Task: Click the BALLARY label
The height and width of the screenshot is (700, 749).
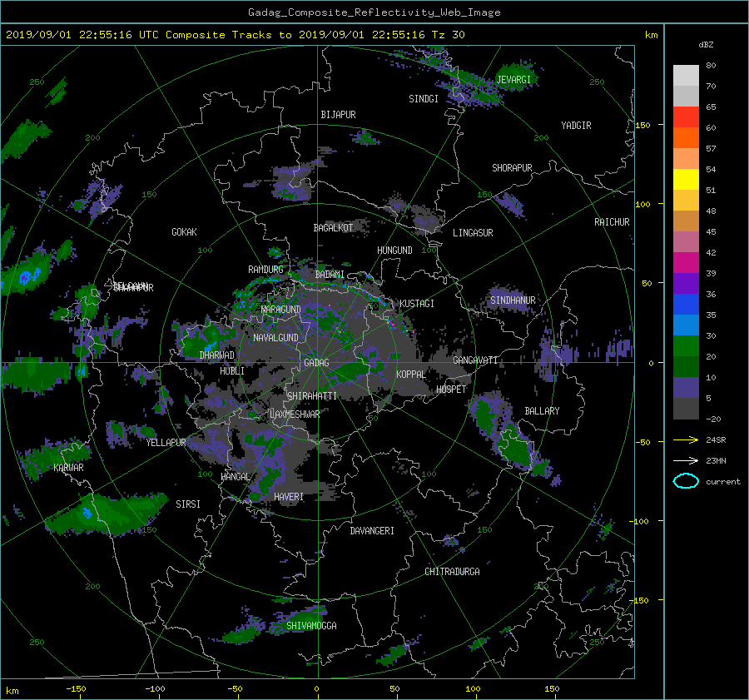Action: point(542,411)
